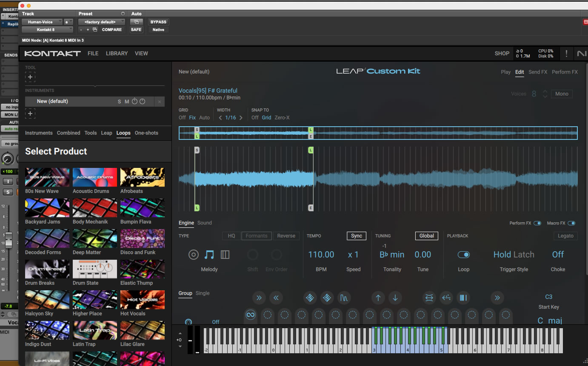
Task: Open the factory default preset dropdown
Action: pyautogui.click(x=102, y=22)
